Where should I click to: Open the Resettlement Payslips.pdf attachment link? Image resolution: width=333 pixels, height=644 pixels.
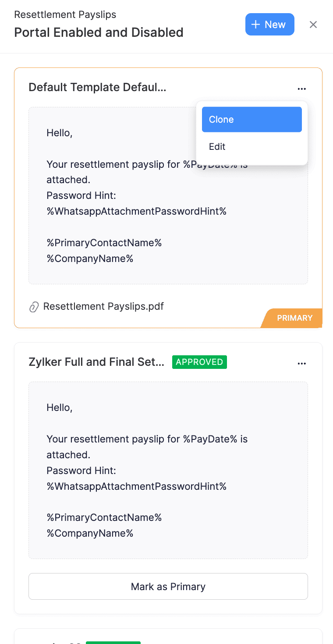coord(103,306)
